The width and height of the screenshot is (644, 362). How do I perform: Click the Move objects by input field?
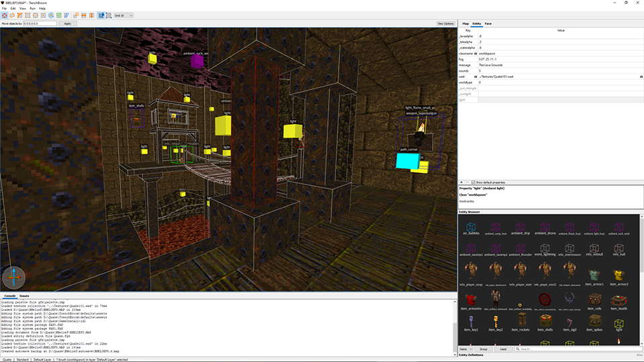point(40,23)
